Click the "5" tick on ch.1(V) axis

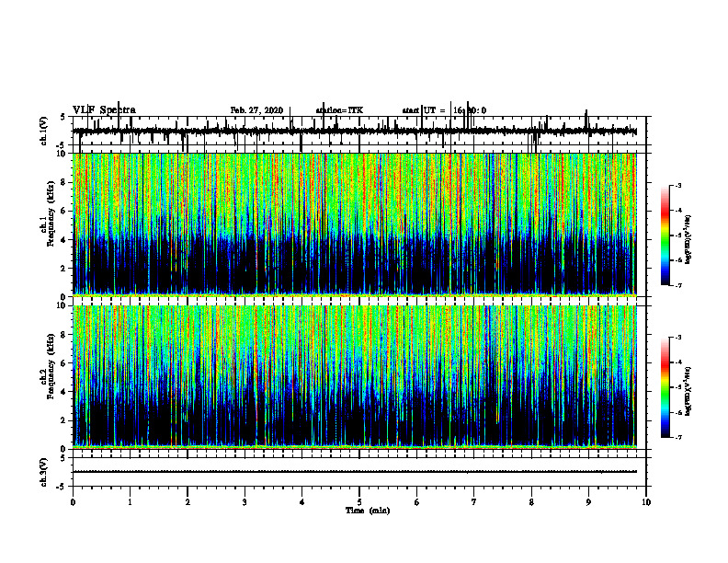63,118
